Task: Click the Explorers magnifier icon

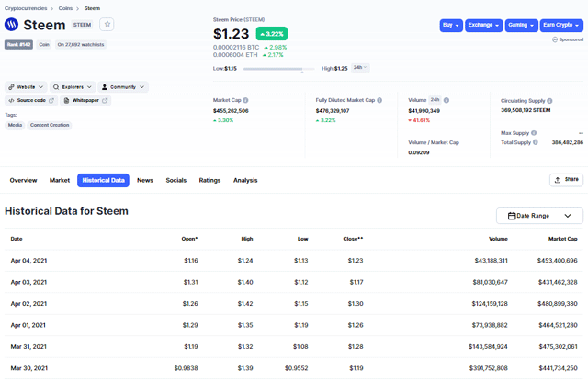Action: pos(56,87)
